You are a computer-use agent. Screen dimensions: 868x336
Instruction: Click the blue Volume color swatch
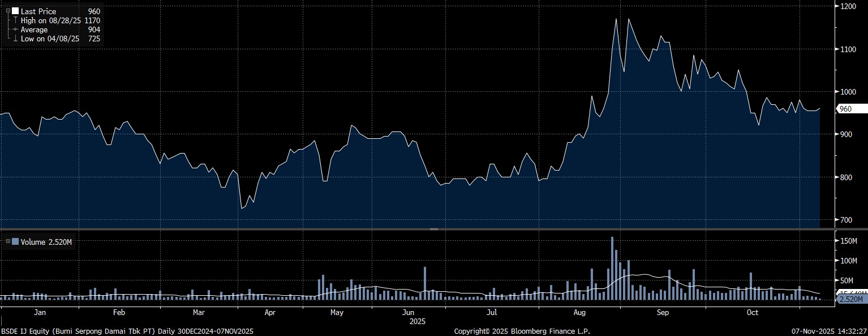point(15,242)
